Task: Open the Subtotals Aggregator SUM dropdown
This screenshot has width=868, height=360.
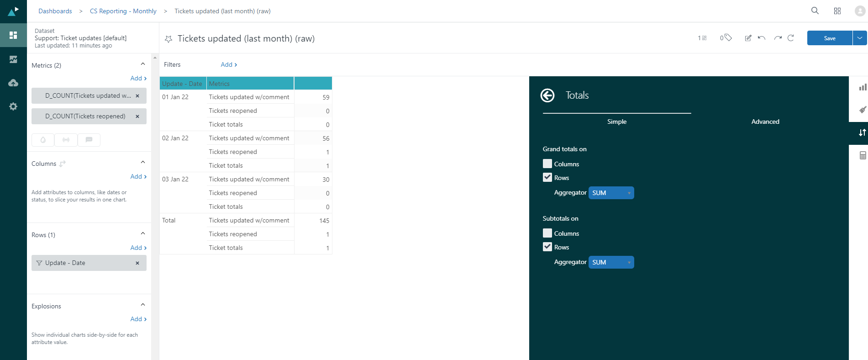Action: (x=611, y=262)
